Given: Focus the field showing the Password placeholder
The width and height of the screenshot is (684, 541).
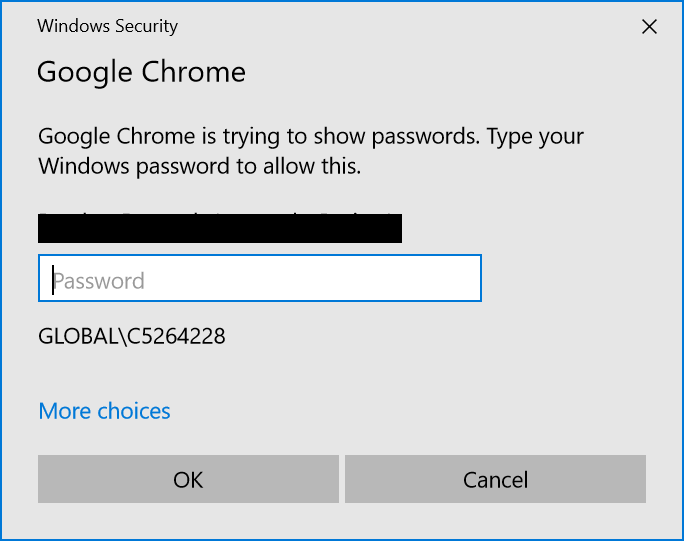Looking at the screenshot, I should 260,278.
